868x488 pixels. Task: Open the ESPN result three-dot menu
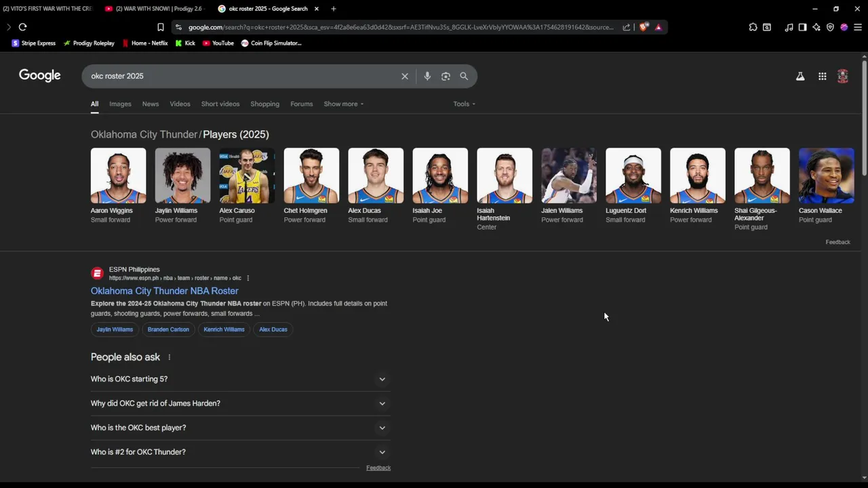[248, 278]
